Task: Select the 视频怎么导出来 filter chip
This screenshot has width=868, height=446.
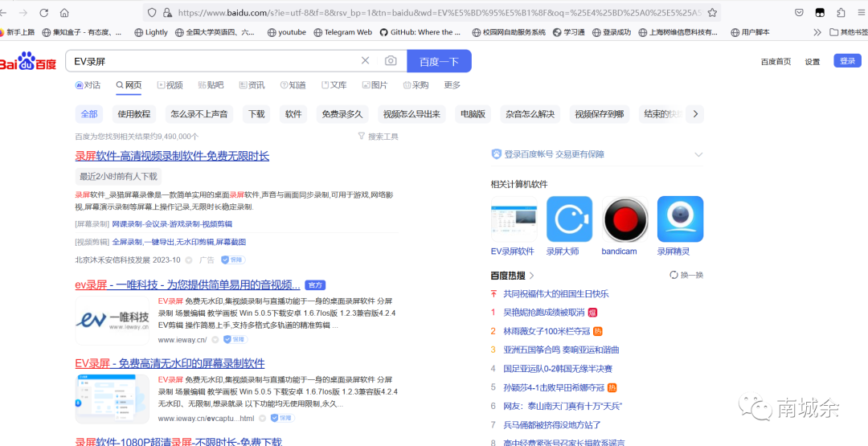Action: [411, 114]
